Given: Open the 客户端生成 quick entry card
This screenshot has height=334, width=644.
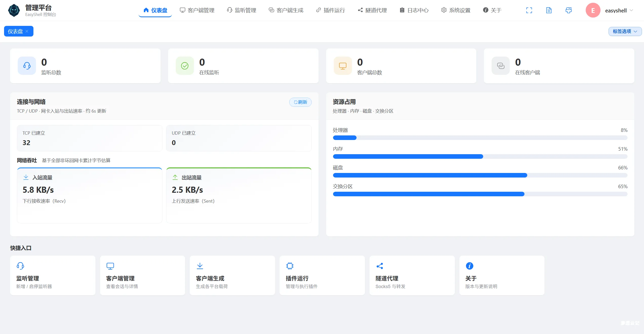Looking at the screenshot, I should click(232, 275).
